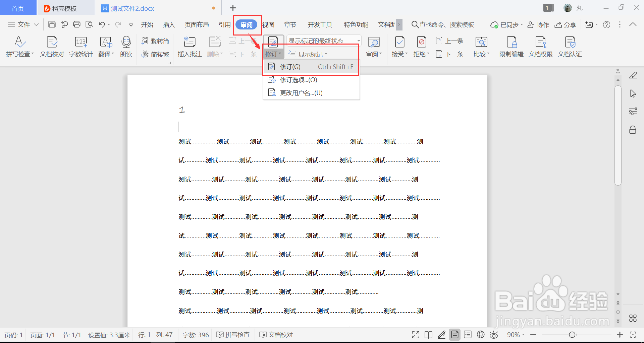This screenshot has width=644, height=343.
Task: Expand the 修订 dropdown button
Action: [273, 54]
